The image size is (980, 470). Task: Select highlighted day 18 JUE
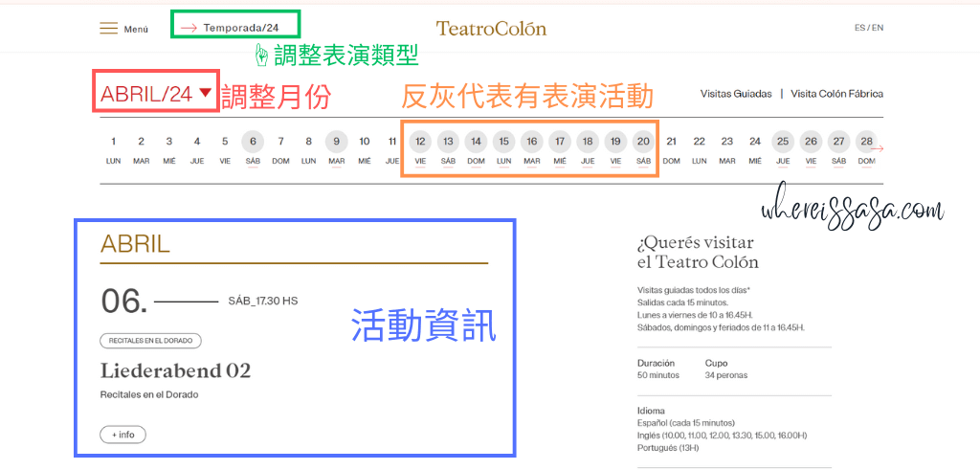tap(588, 150)
